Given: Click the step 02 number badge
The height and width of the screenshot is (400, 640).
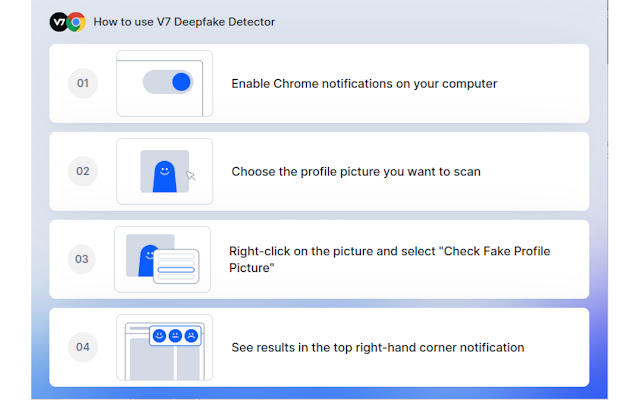Looking at the screenshot, I should pos(82,171).
